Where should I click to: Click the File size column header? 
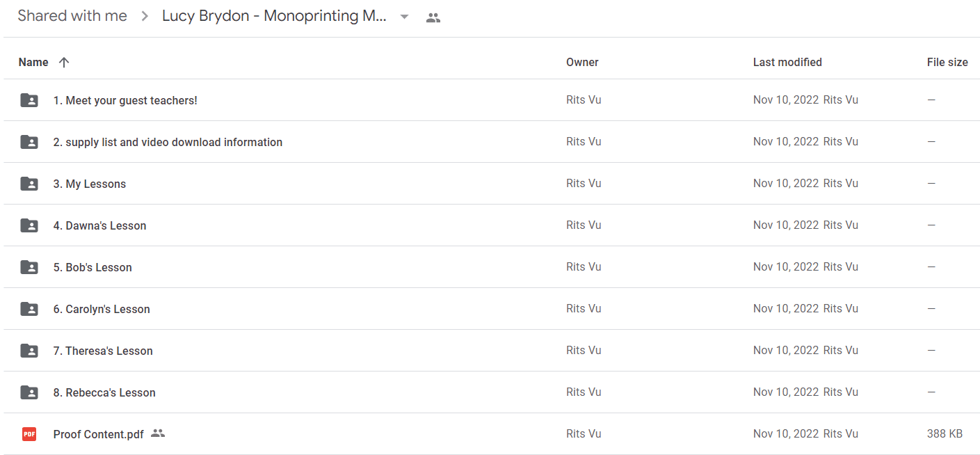(x=947, y=62)
